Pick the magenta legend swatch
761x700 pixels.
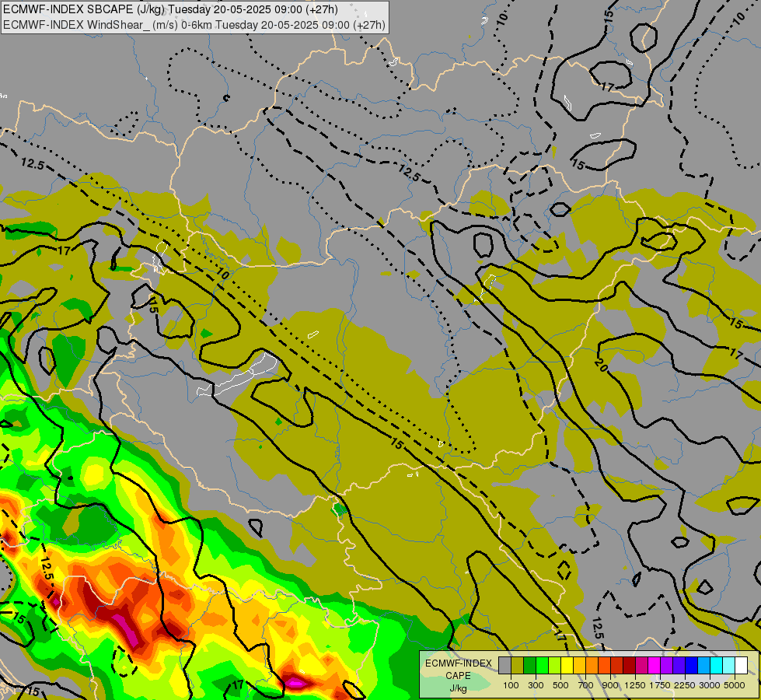click(655, 665)
